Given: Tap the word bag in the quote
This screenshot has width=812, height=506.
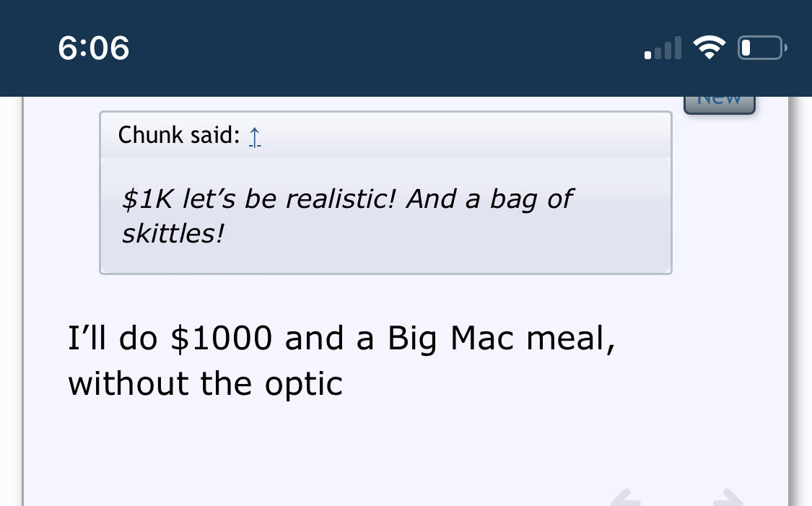Looking at the screenshot, I should click(513, 200).
